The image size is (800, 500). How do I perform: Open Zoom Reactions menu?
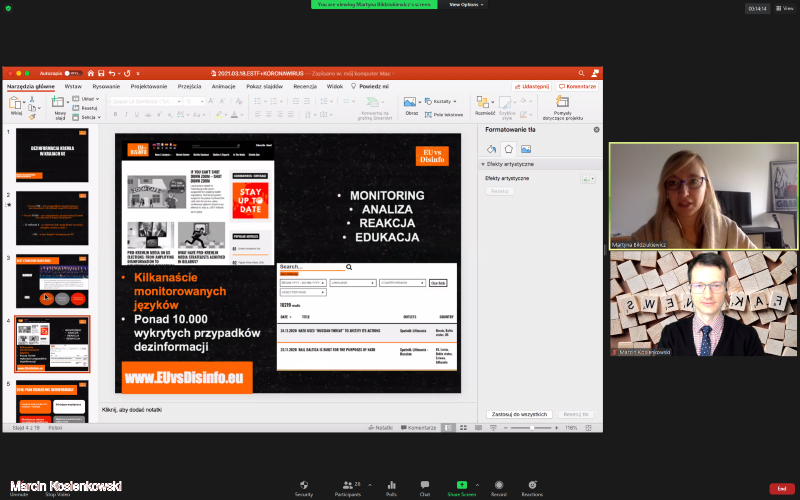coord(532,486)
